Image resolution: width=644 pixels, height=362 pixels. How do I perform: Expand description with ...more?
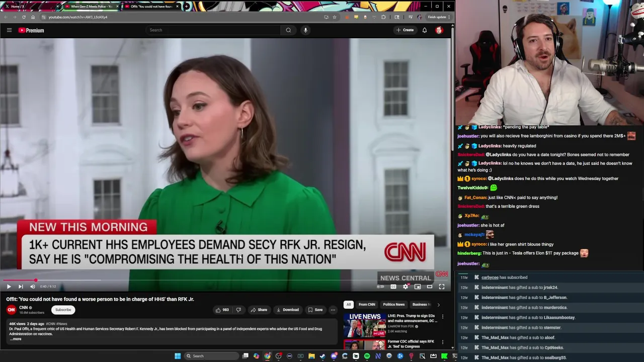tap(16, 339)
